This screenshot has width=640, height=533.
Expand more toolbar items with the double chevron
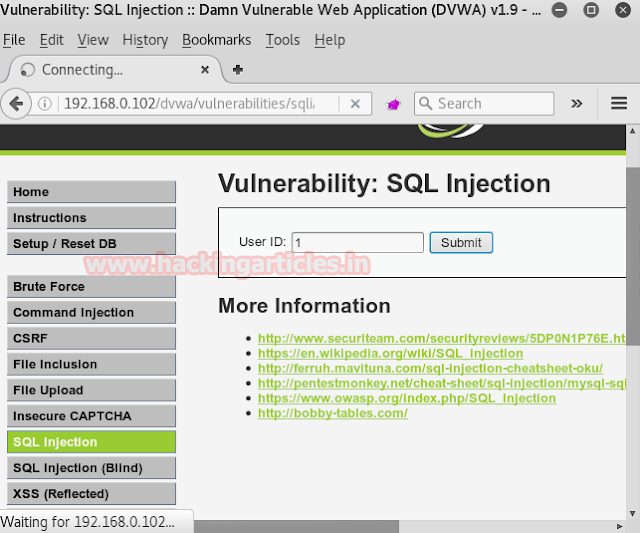tap(576, 104)
